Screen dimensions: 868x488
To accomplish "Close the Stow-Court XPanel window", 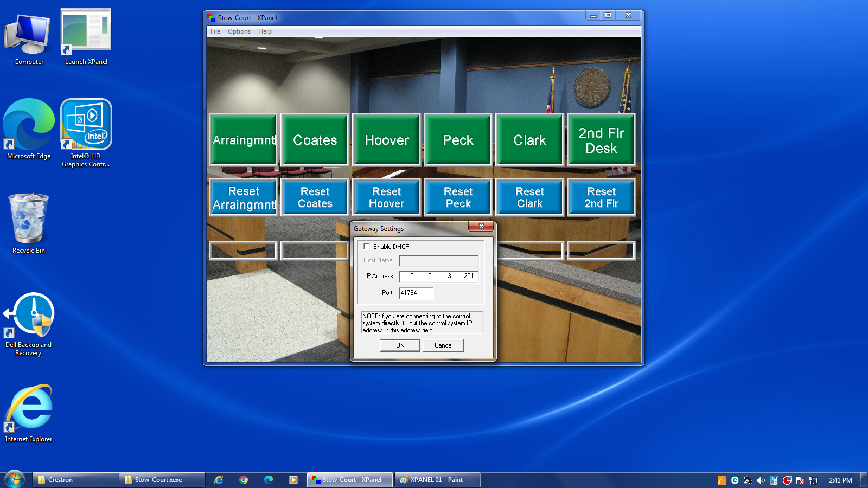I will (629, 16).
